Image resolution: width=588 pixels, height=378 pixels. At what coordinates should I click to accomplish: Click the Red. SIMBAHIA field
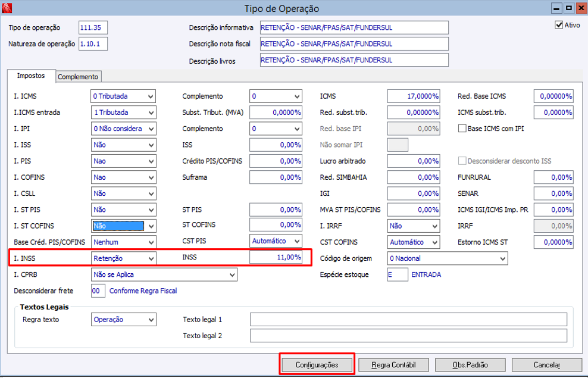[413, 177]
